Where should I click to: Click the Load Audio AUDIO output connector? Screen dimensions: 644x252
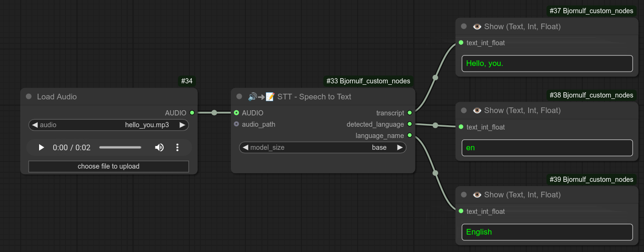[192, 113]
